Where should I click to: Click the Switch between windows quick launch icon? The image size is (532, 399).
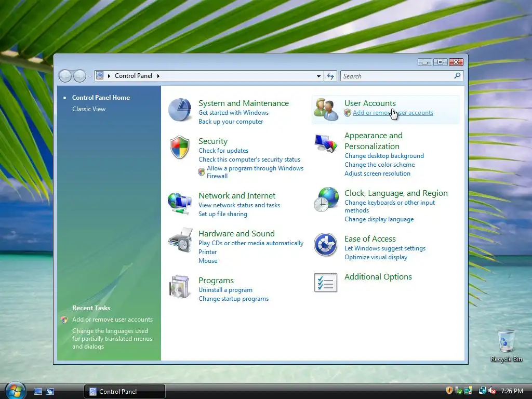pos(50,392)
